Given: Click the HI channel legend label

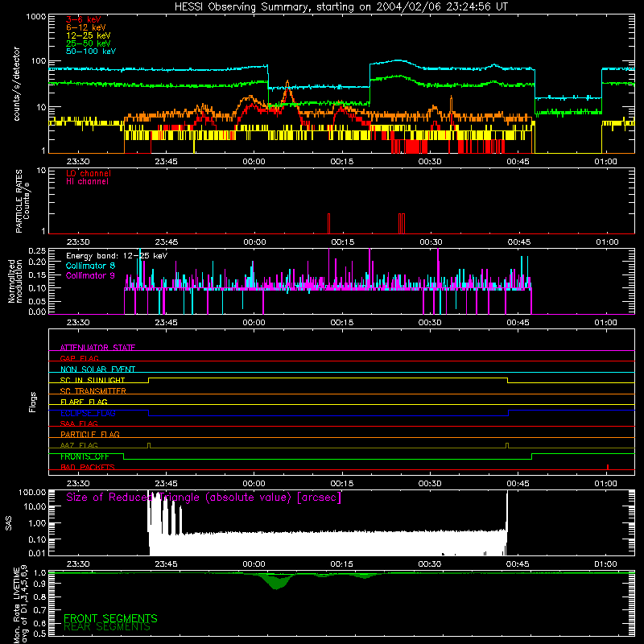Looking at the screenshot, I should click(87, 182).
